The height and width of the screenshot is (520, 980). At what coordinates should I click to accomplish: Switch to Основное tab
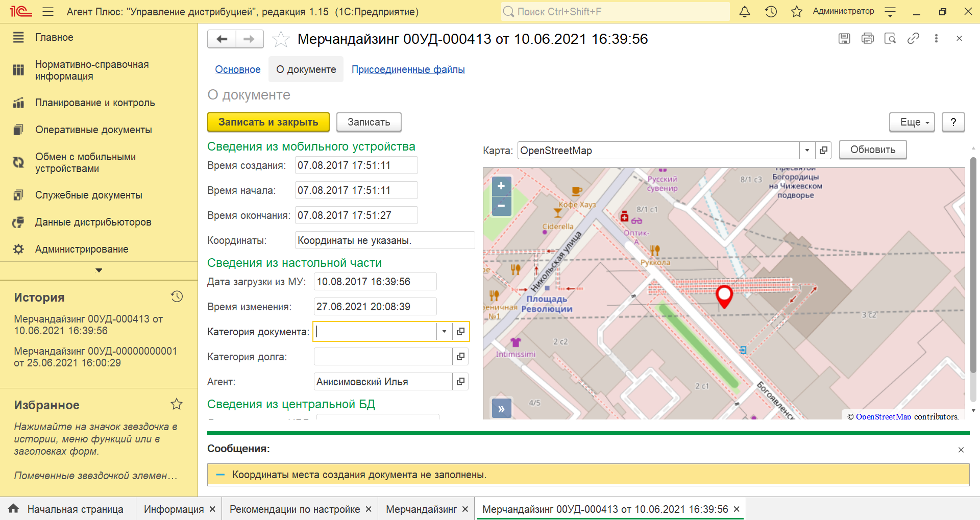point(237,69)
